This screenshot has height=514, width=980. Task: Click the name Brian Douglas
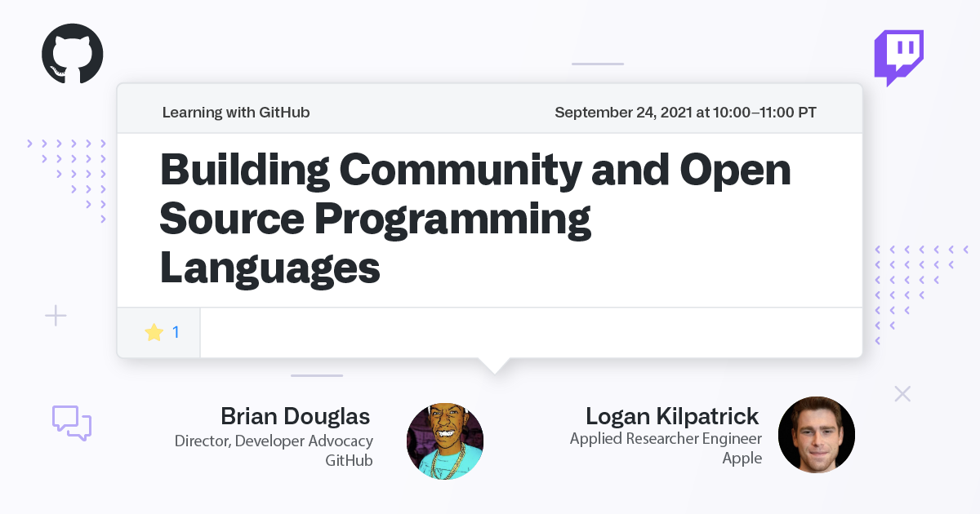(296, 416)
